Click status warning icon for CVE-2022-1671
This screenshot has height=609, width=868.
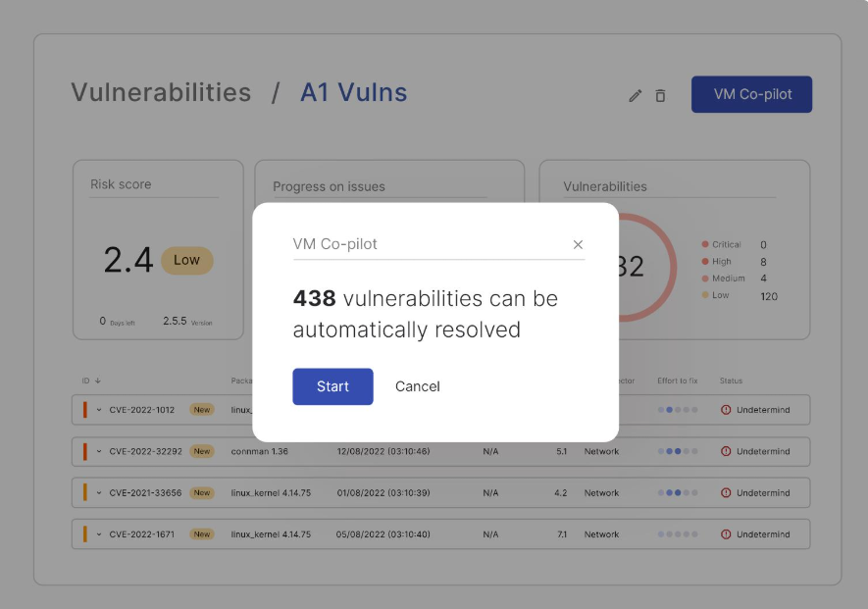[726, 534]
